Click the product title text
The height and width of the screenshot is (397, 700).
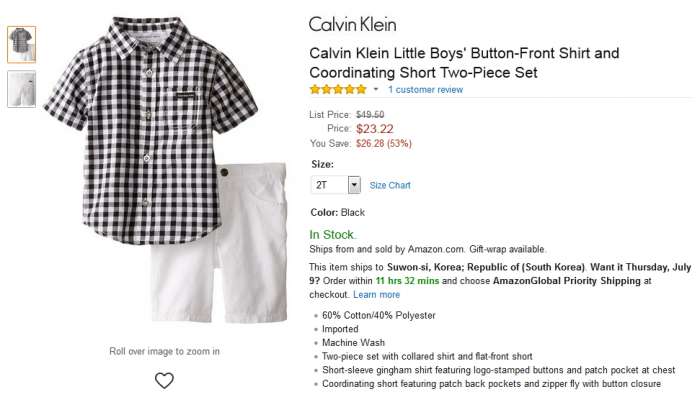click(x=464, y=63)
